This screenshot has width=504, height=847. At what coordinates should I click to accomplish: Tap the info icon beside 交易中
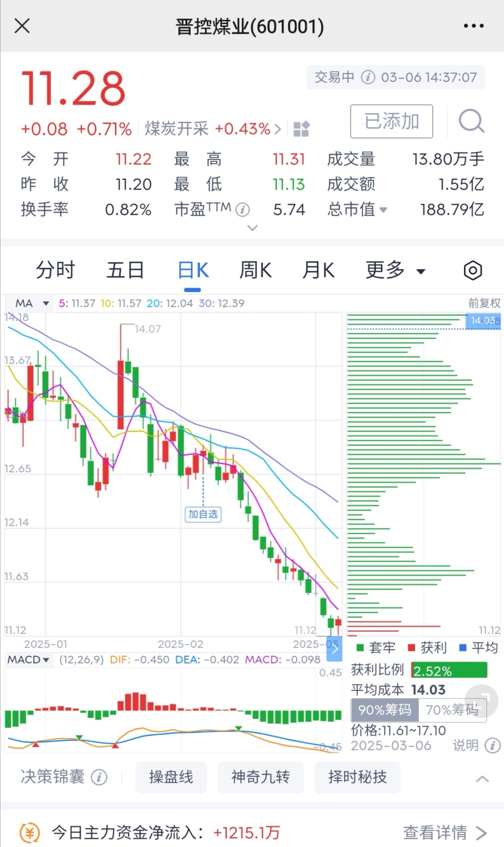tap(368, 77)
